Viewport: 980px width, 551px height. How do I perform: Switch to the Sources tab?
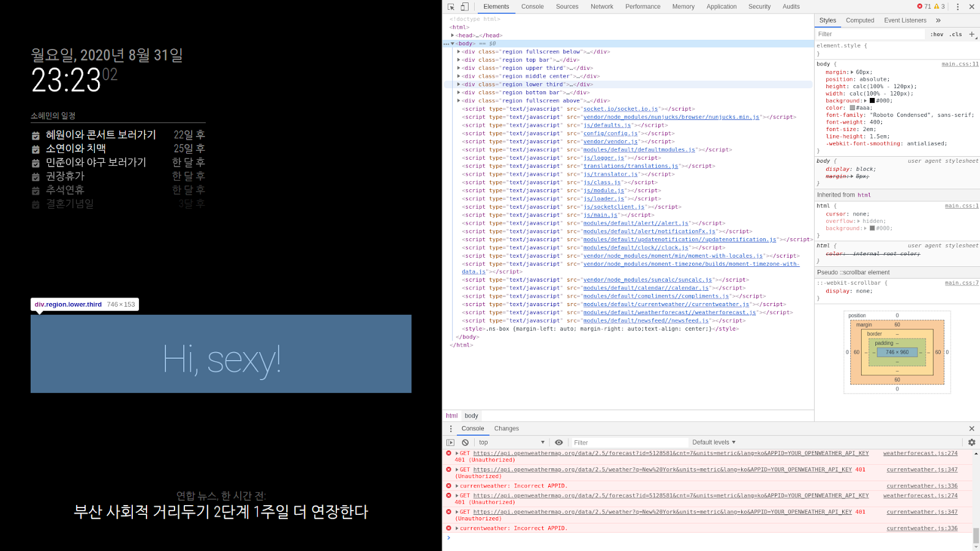coord(567,7)
